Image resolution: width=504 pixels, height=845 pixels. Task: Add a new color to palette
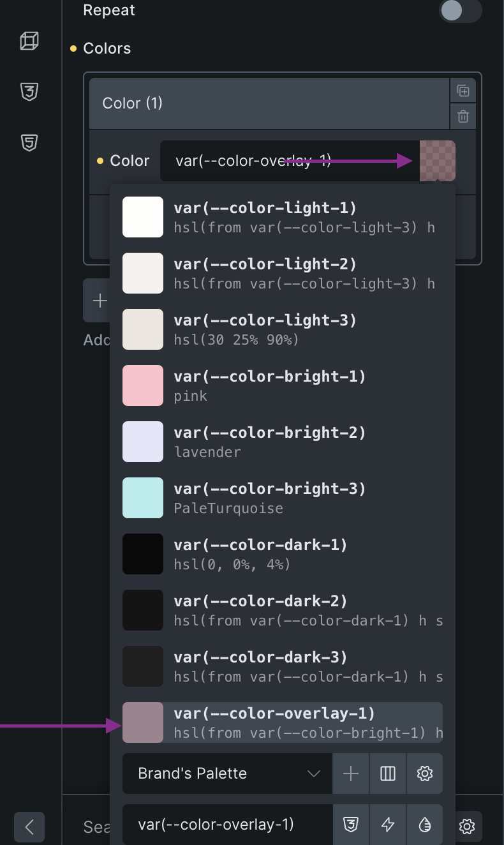(351, 774)
